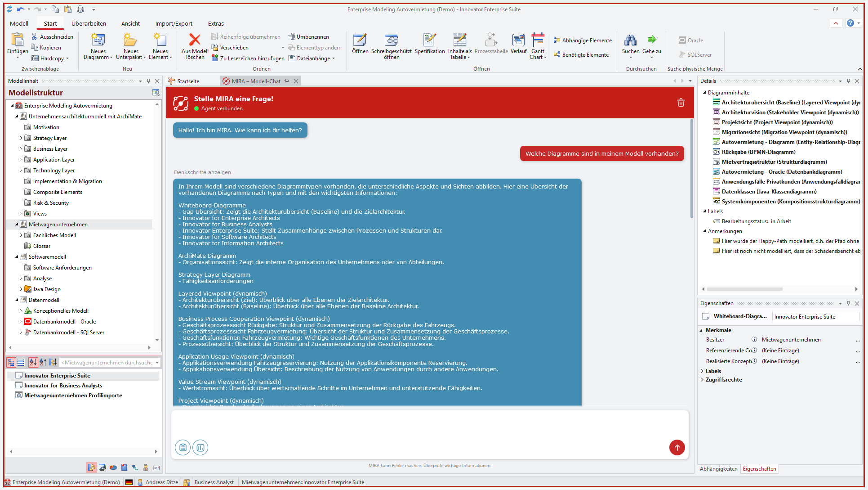Toggle tree view display mode button
This screenshot has width=868, height=490.
pos(11,362)
